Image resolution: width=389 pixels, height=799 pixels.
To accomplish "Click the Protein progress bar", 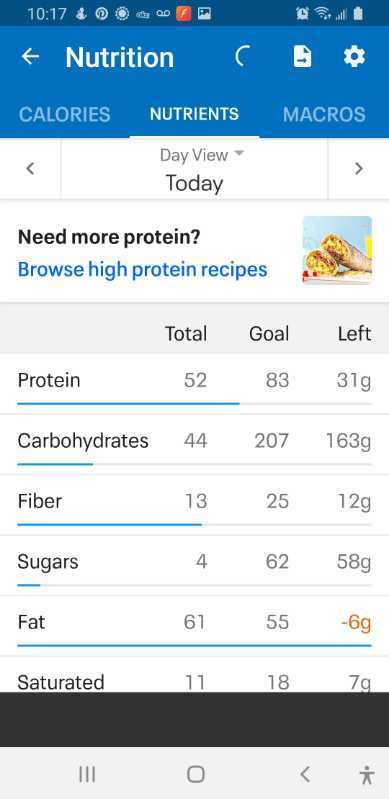I will click(x=194, y=404).
